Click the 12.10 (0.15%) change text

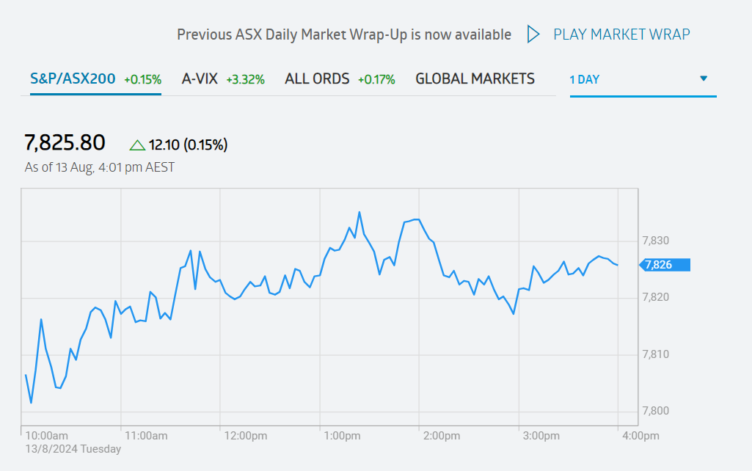[188, 145]
